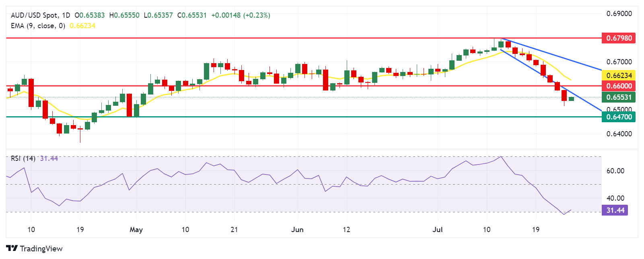The image size is (644, 259).
Task: Click the TradingView logo icon
Action: point(12,248)
